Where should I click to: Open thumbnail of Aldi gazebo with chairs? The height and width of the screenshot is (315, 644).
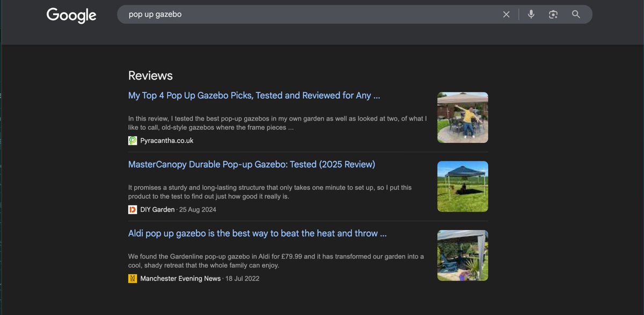(463, 255)
